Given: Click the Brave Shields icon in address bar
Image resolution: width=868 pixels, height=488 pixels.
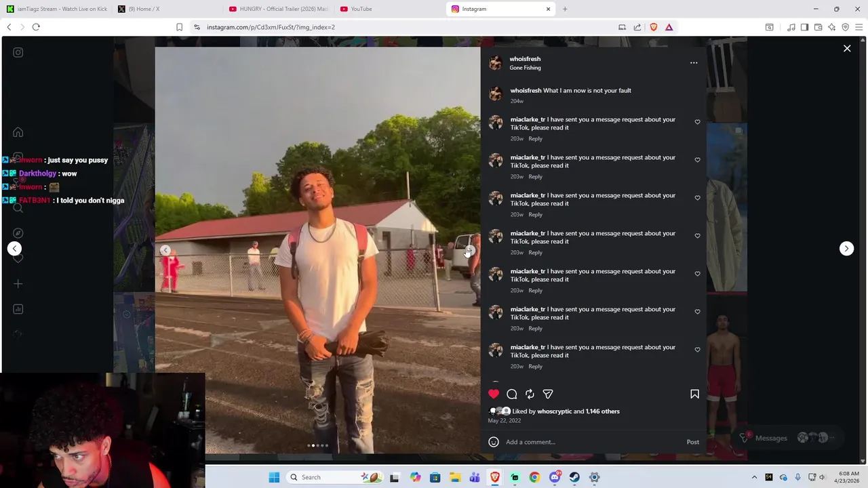Looking at the screenshot, I should click(654, 27).
